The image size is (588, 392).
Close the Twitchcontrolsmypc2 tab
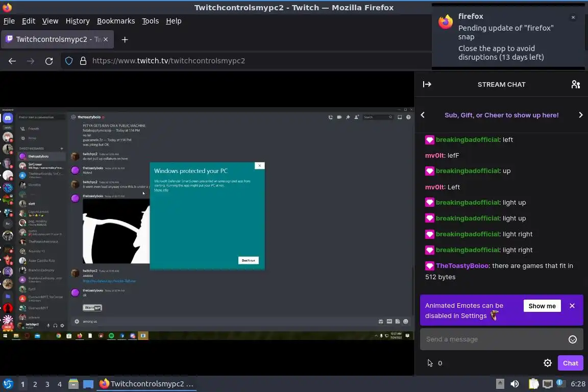click(x=106, y=39)
